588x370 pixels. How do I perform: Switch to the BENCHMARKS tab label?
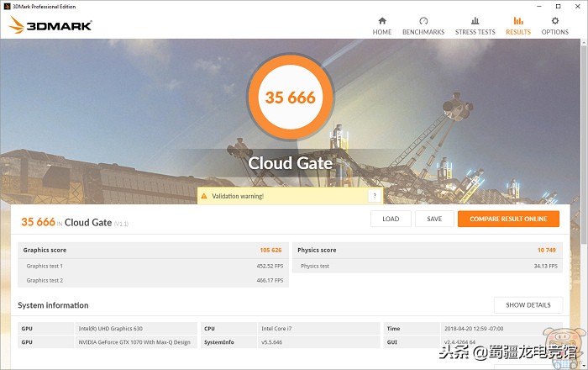pyautogui.click(x=423, y=32)
